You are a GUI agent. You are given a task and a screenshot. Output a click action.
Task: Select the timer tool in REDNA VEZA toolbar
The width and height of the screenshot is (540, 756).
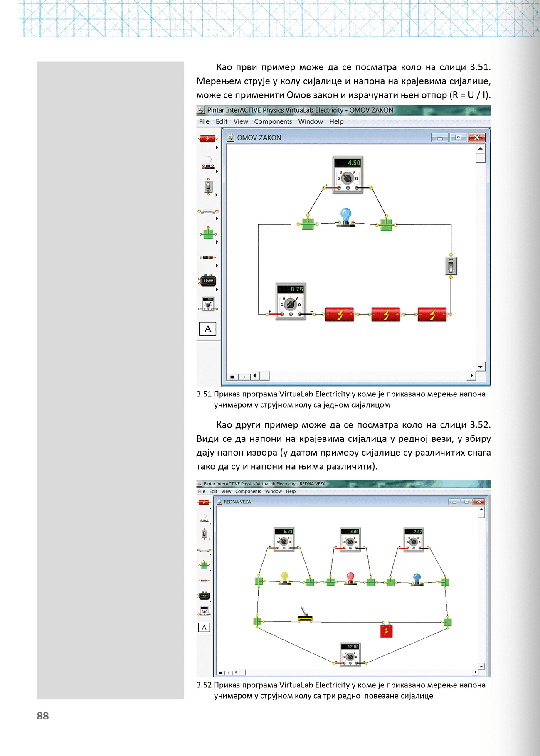tap(204, 596)
